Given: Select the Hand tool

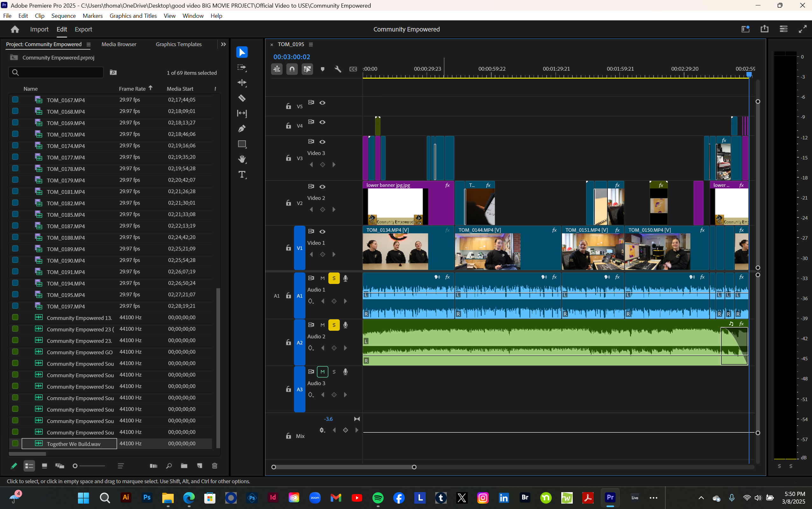Looking at the screenshot, I should pos(242,159).
